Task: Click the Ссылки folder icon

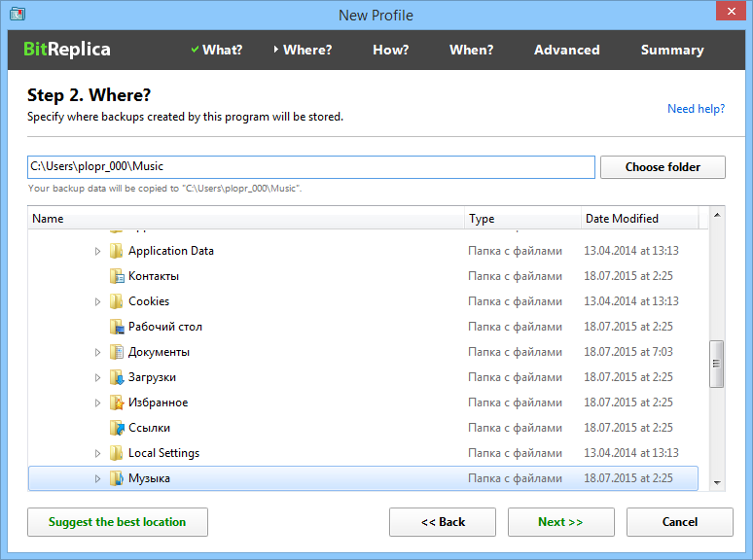Action: [116, 428]
